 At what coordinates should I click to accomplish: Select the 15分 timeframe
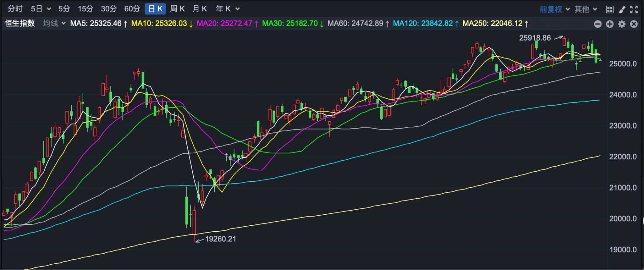click(86, 9)
